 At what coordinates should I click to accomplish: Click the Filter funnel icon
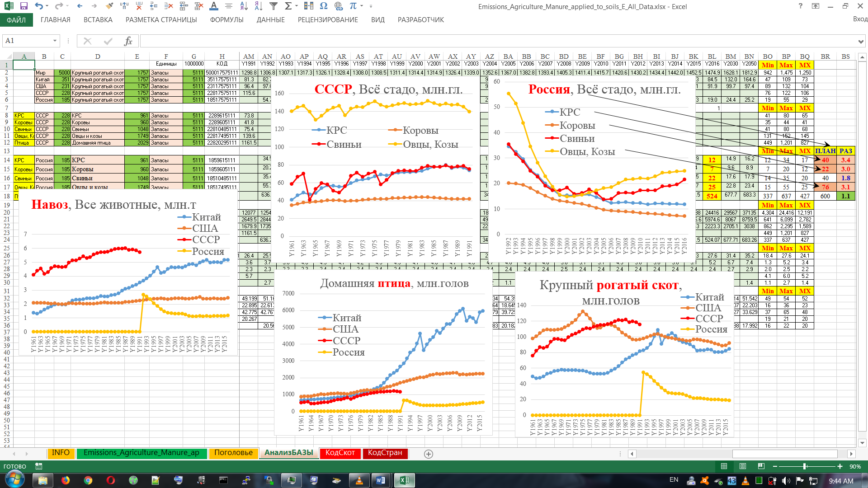tap(274, 6)
